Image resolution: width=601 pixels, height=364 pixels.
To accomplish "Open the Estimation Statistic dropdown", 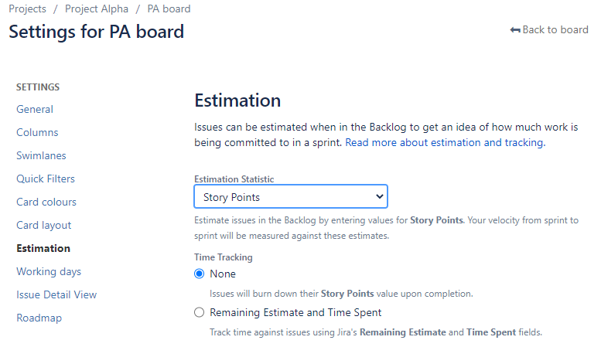I will [290, 197].
